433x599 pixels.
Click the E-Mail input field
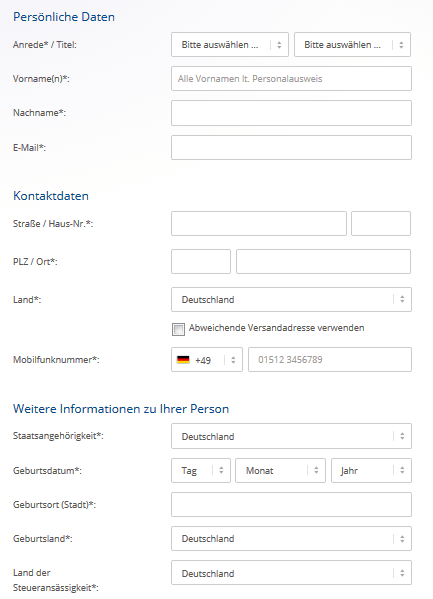(x=291, y=147)
